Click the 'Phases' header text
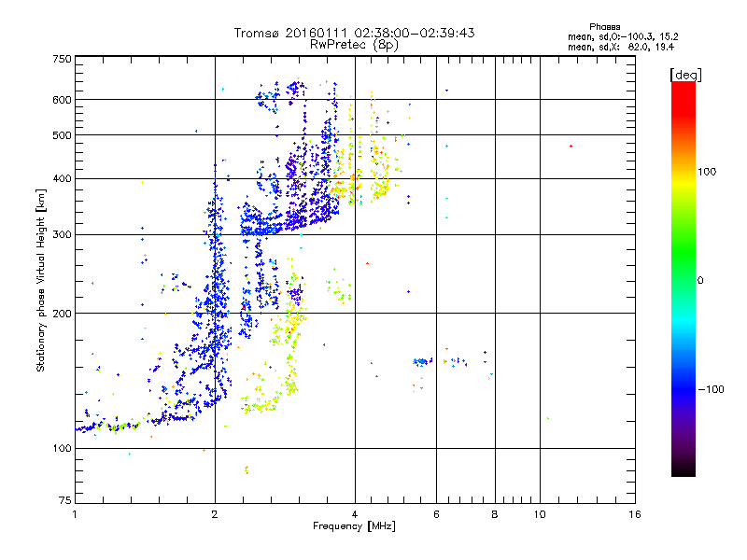The height and width of the screenshot is (560, 747). tap(604, 27)
